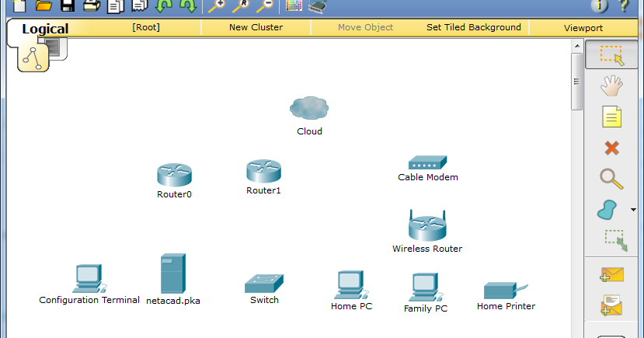Add a Complex PDU envelope
The height and width of the screenshot is (338, 644).
611,305
